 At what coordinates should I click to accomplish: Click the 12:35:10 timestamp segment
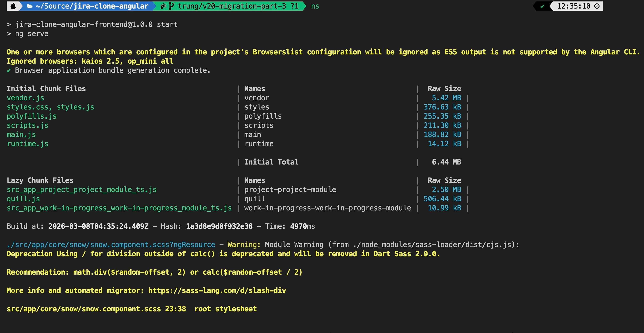pos(574,6)
